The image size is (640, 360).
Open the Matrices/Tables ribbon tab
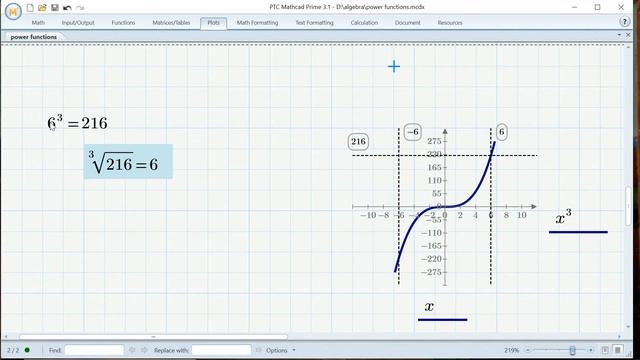pyautogui.click(x=171, y=23)
